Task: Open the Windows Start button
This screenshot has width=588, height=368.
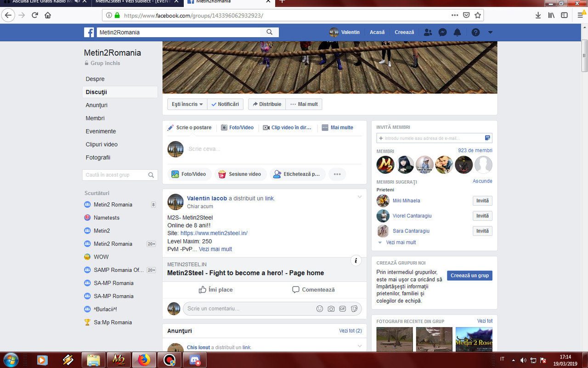Action: coord(11,360)
